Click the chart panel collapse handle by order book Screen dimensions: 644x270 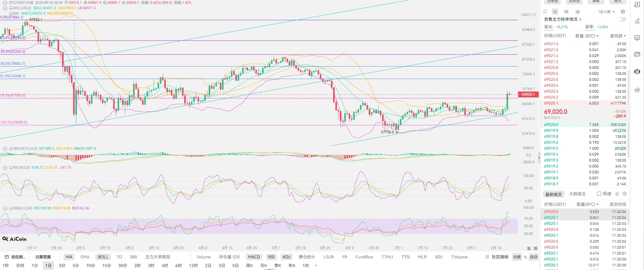coord(539,158)
